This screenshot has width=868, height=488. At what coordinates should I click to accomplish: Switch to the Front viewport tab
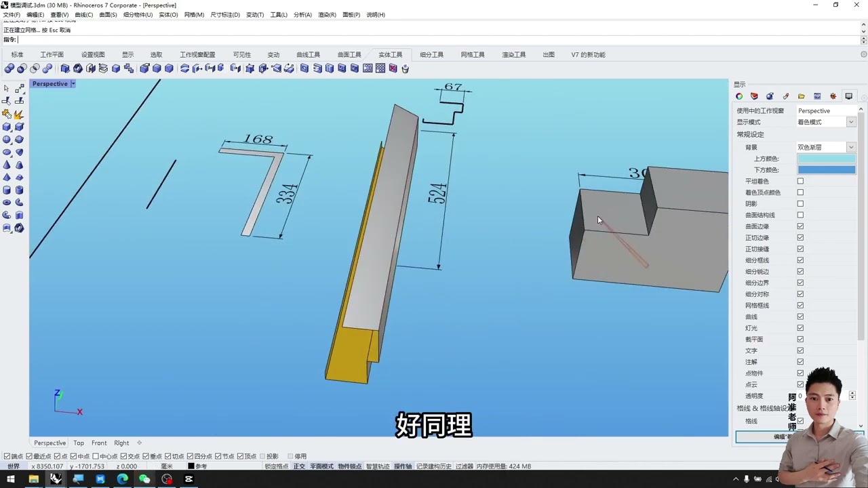click(99, 443)
